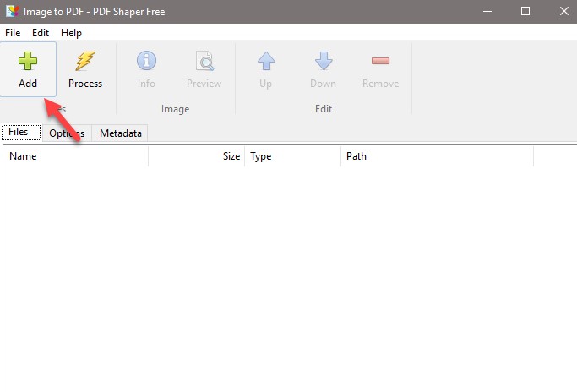
Task: Sort list by the Size column header
Action: 197,156
